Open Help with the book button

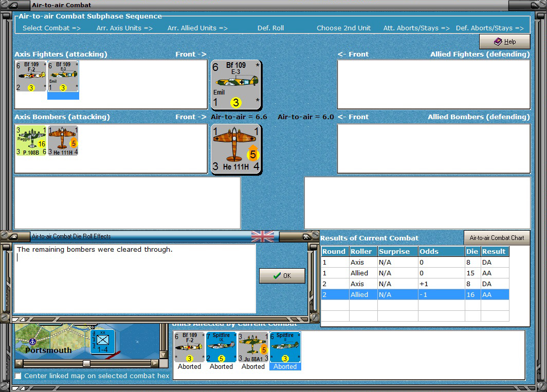(x=505, y=42)
